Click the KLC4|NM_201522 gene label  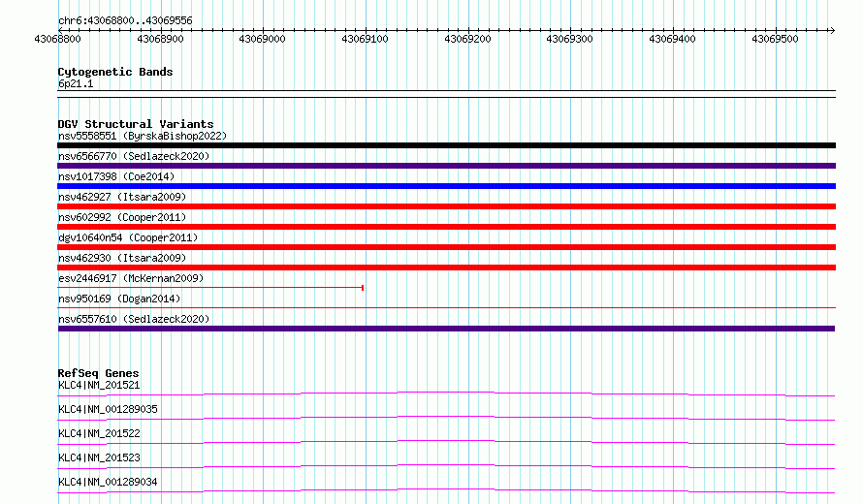[x=99, y=433]
